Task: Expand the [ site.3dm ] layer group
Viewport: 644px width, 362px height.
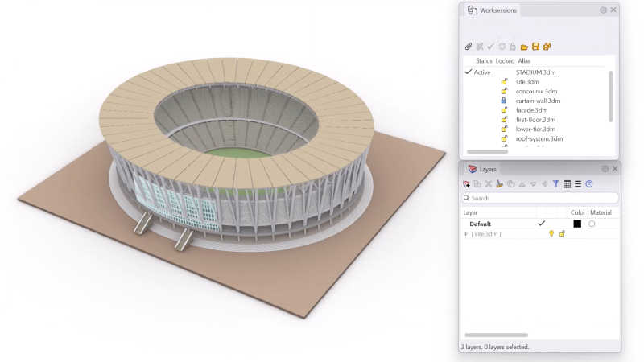Action: coord(466,233)
